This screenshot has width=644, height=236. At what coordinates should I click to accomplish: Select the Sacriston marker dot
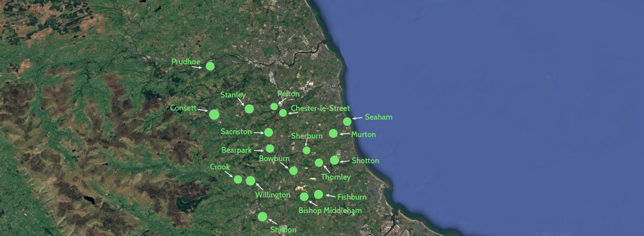(x=269, y=132)
